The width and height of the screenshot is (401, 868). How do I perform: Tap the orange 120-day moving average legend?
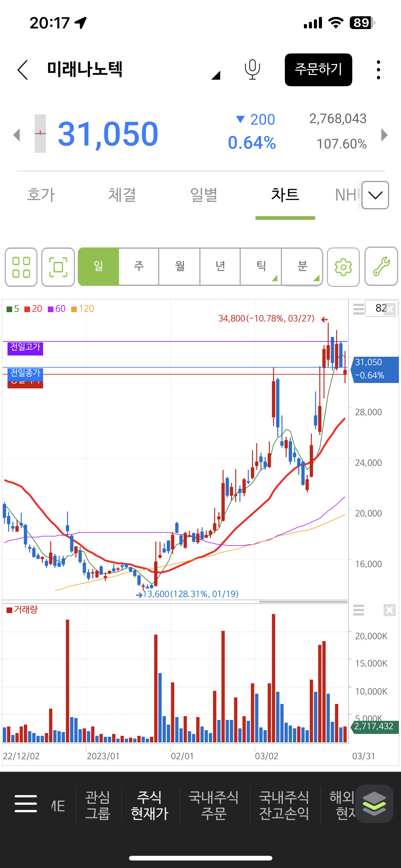point(82,309)
